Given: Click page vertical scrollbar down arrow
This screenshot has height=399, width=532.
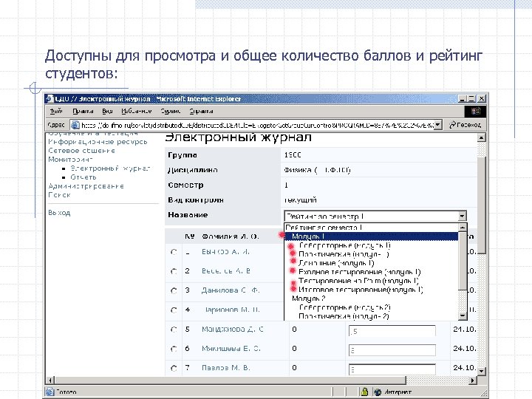Looking at the screenshot, I should [x=482, y=371].
